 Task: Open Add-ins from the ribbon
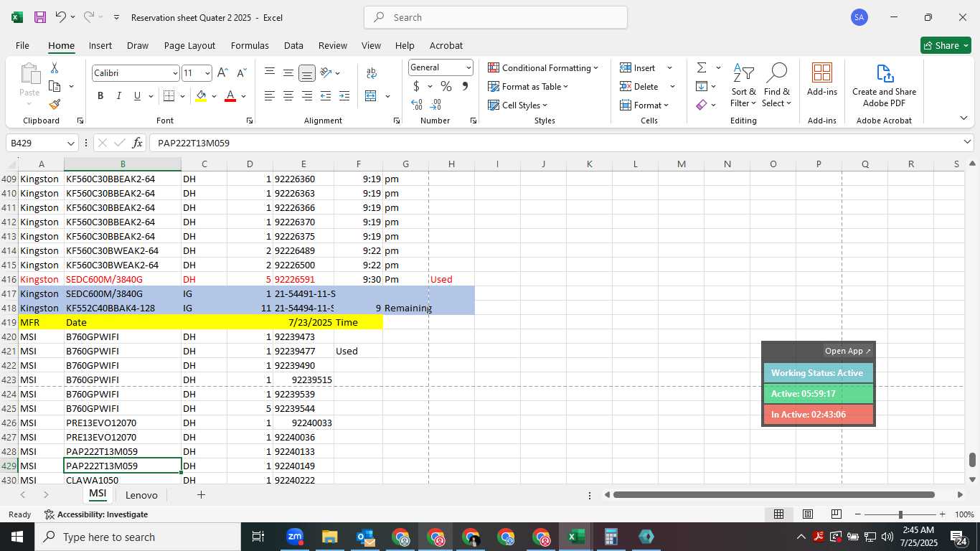click(x=822, y=80)
